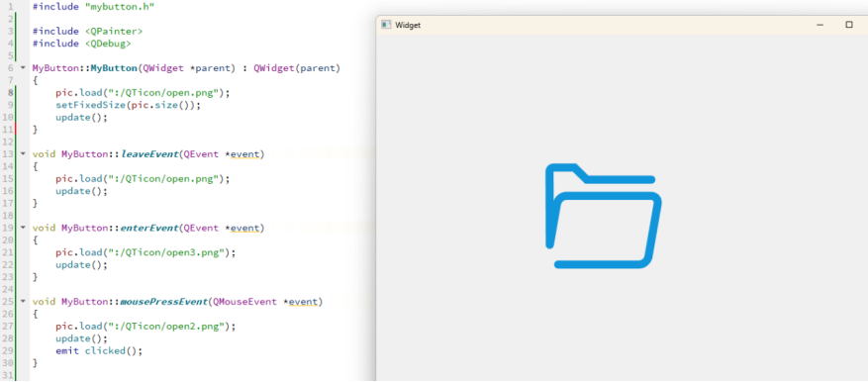Click update() call on line 10

pyautogui.click(x=81, y=117)
